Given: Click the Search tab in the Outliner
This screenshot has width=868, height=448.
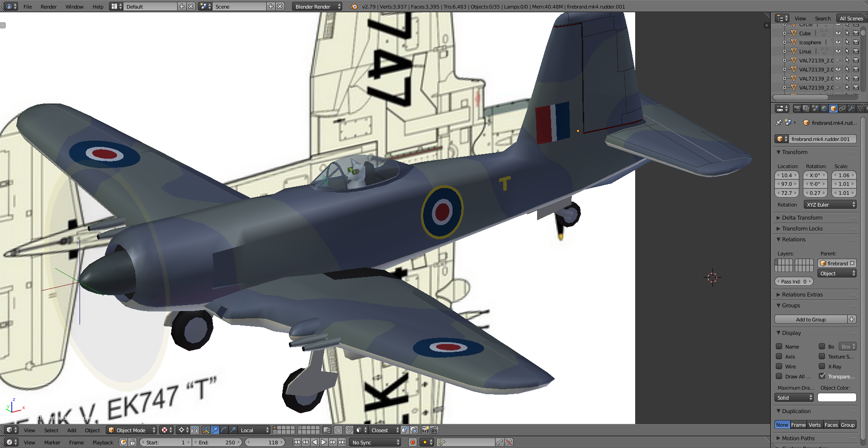Looking at the screenshot, I should click(x=823, y=18).
